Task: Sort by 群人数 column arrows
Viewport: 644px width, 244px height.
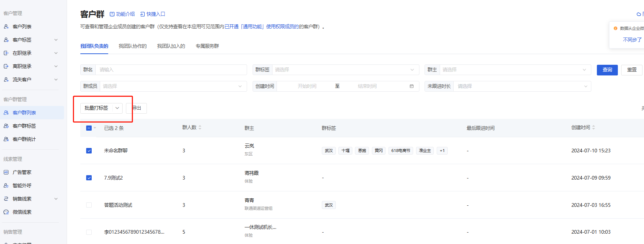Action: click(x=200, y=127)
